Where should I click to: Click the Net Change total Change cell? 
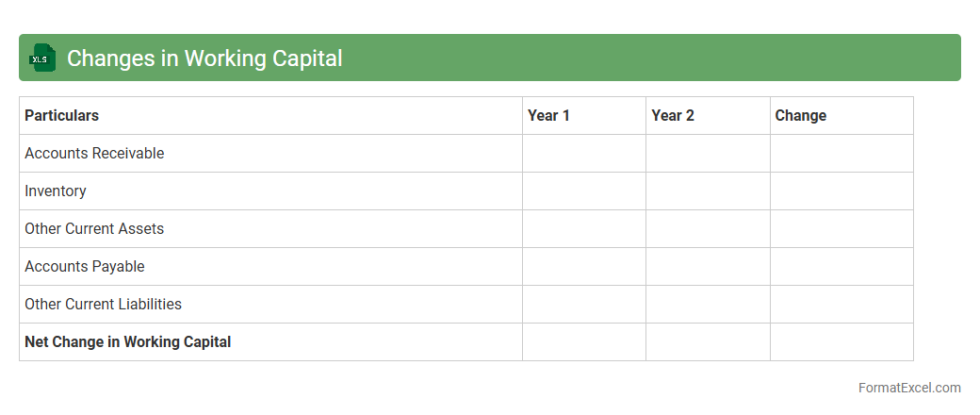(841, 341)
